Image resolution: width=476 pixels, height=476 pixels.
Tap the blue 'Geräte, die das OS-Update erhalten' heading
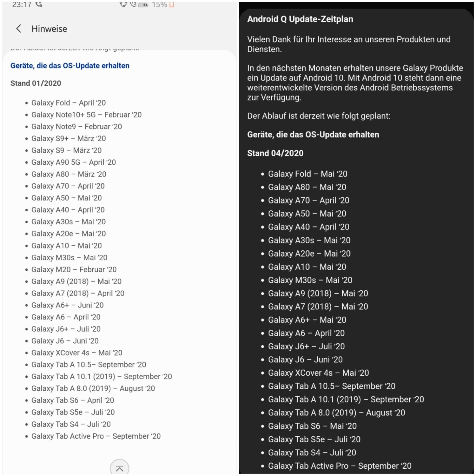click(70, 66)
